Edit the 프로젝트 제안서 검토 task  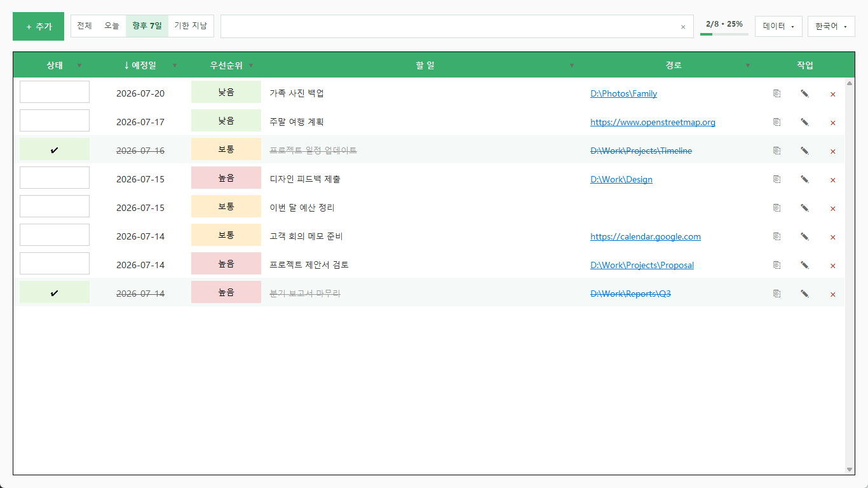point(804,265)
